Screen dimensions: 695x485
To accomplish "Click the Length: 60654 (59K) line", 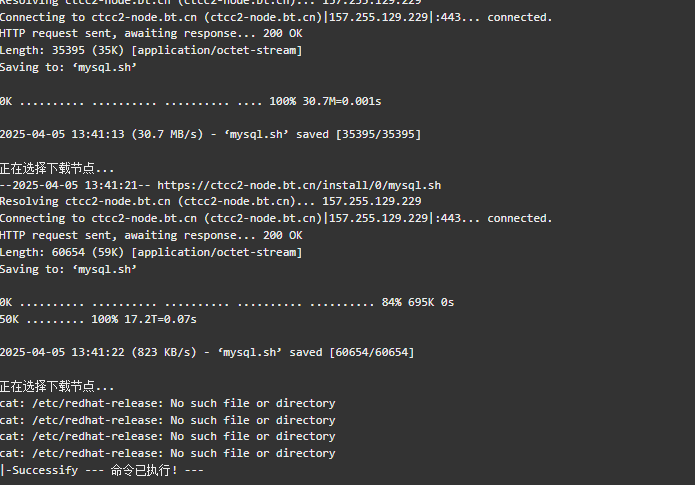I will (151, 253).
